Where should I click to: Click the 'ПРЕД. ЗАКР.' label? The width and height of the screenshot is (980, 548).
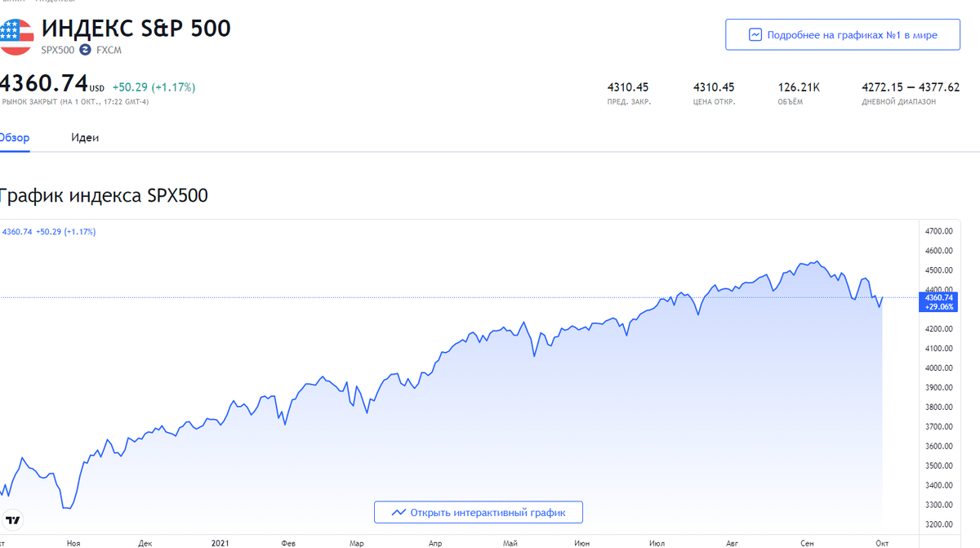coord(630,102)
